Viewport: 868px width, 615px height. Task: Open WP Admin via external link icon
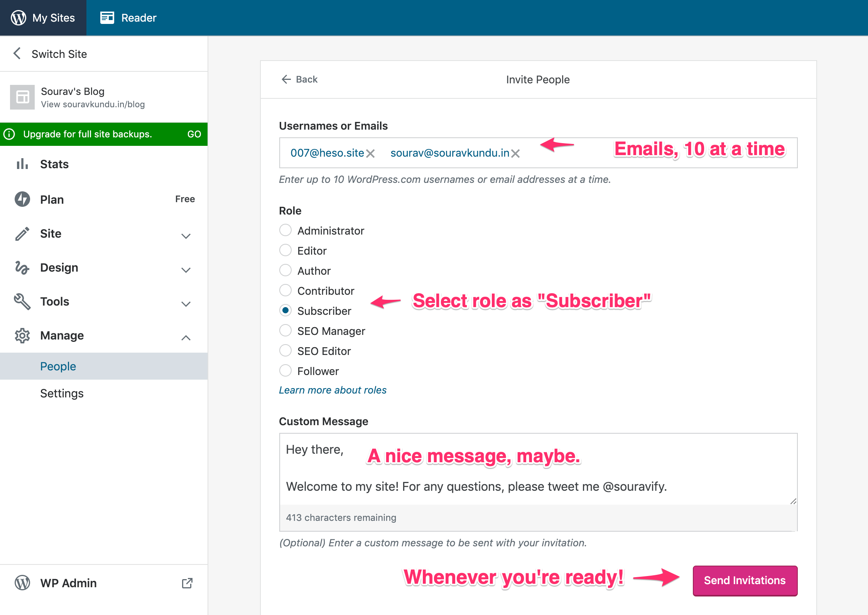[187, 583]
